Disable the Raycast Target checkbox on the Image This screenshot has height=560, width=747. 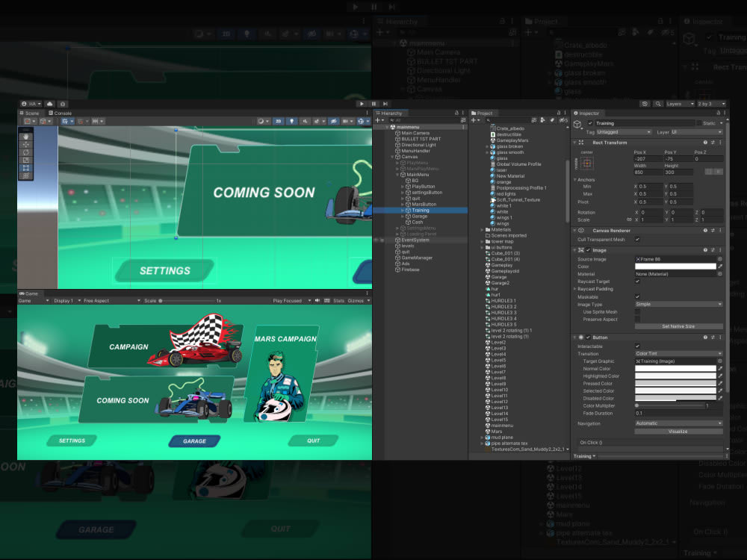coord(637,281)
